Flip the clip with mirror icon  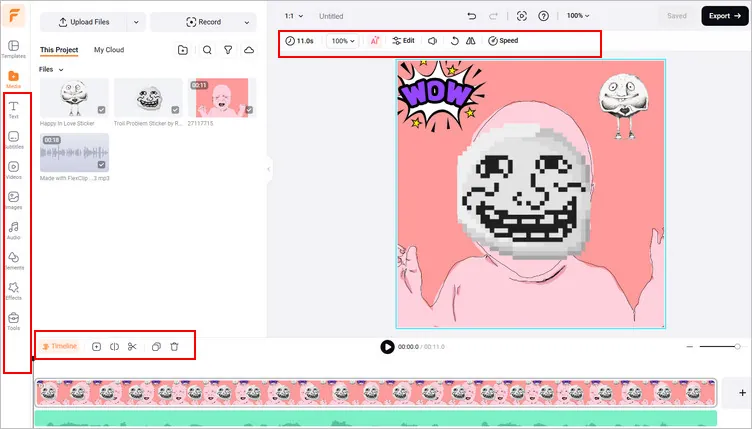tap(470, 41)
